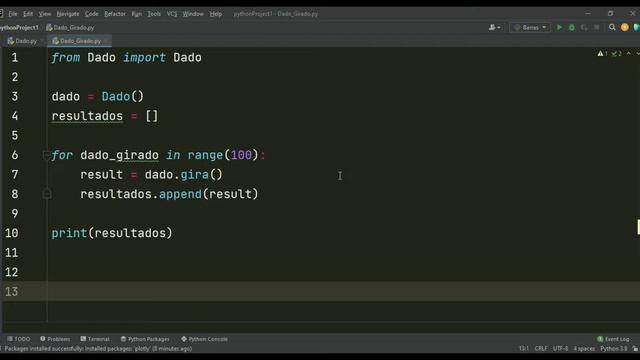
Task: Open the Code menu
Action: pyautogui.click(x=91, y=14)
